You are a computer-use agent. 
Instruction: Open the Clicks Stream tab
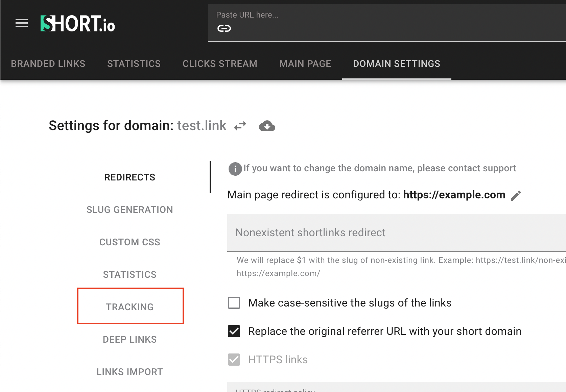coord(220,64)
